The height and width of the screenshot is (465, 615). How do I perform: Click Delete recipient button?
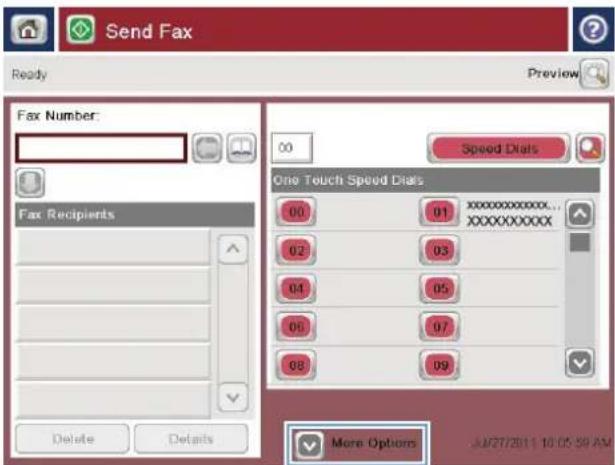[x=73, y=439]
